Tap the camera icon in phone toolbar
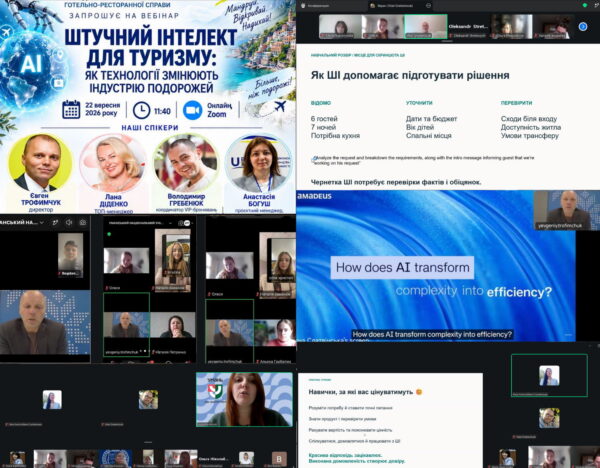600x468 pixels. (x=82, y=222)
